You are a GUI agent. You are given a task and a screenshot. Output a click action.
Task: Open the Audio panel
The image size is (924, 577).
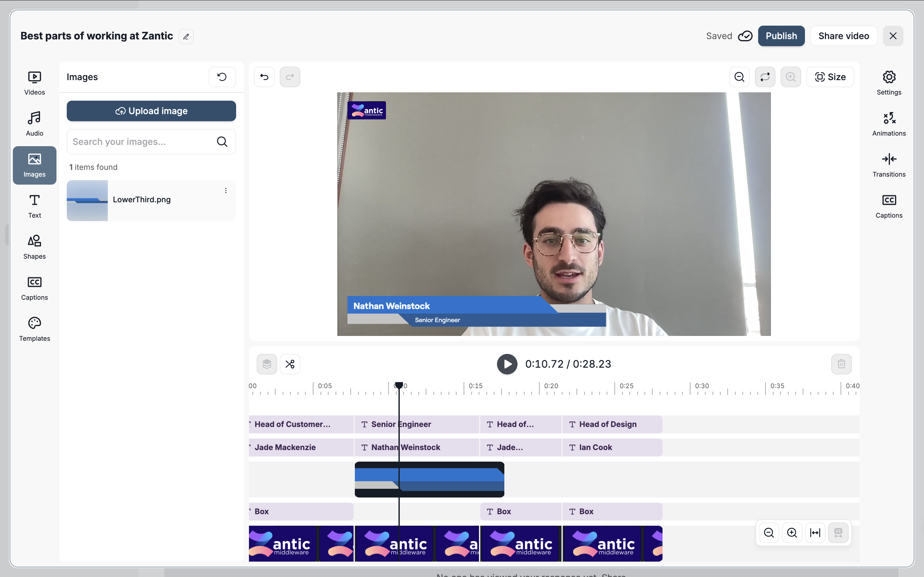tap(34, 124)
